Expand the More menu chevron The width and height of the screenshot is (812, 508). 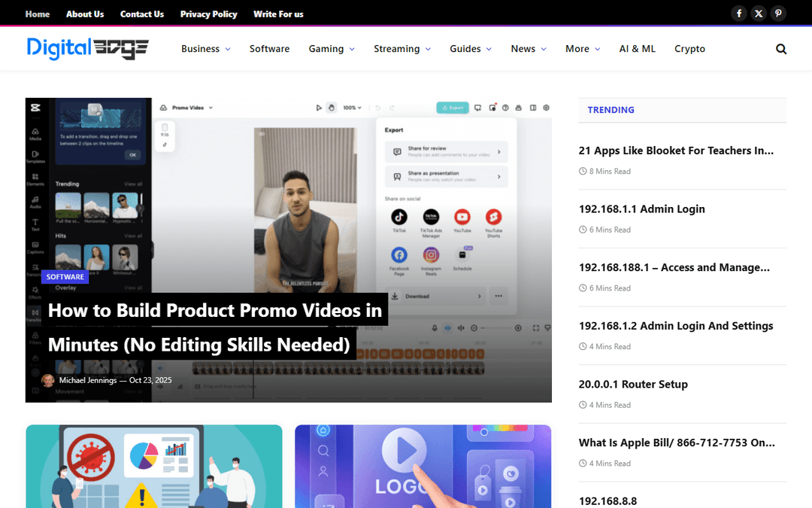pyautogui.click(x=598, y=49)
